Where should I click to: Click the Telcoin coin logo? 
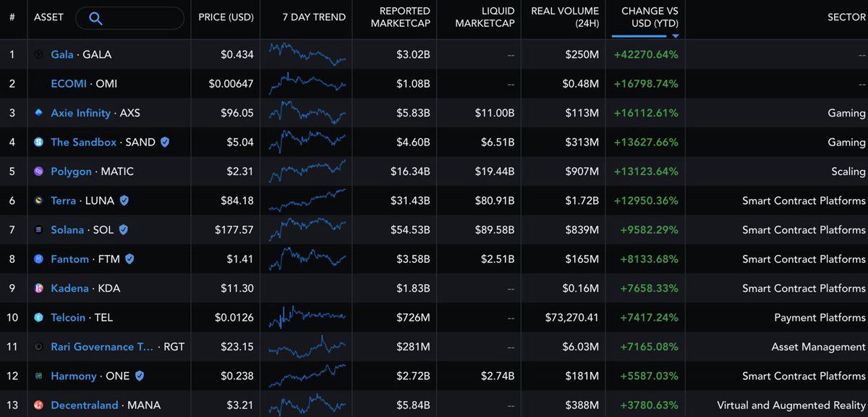pos(39,317)
